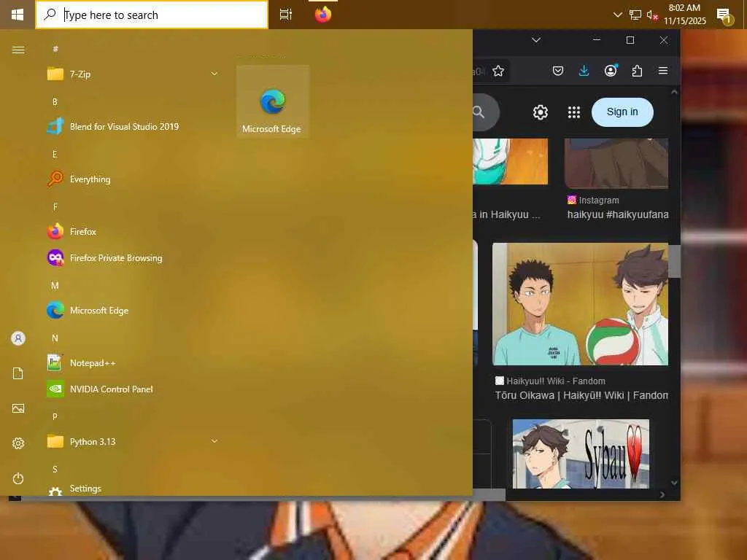The width and height of the screenshot is (747, 560).
Task: Open the Iwaizumi and Oikawa image
Action: coord(580,304)
